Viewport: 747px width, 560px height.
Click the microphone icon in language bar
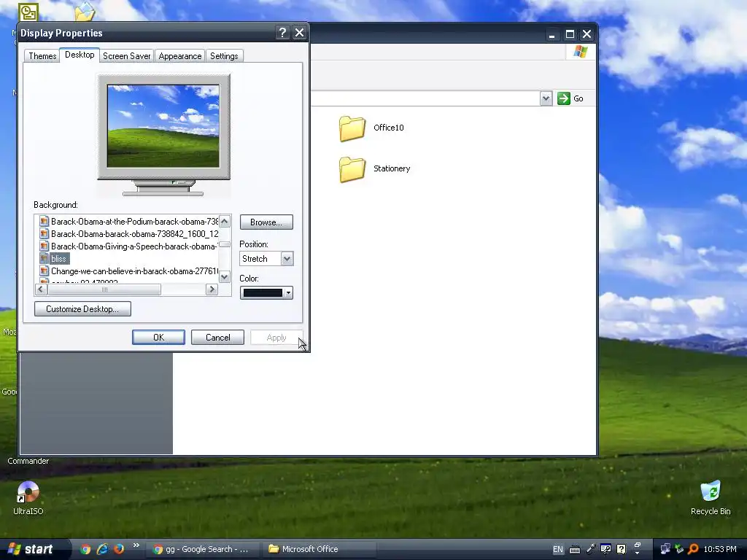tap(591, 550)
